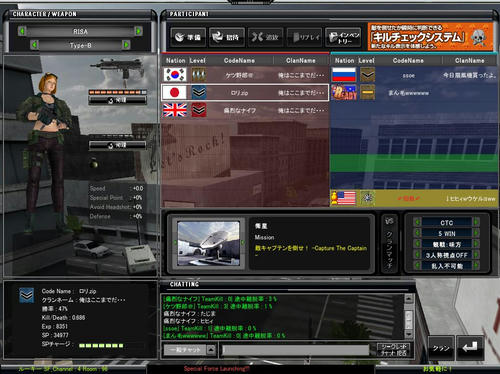Expand the general chat channel dropdown

click(x=211, y=350)
